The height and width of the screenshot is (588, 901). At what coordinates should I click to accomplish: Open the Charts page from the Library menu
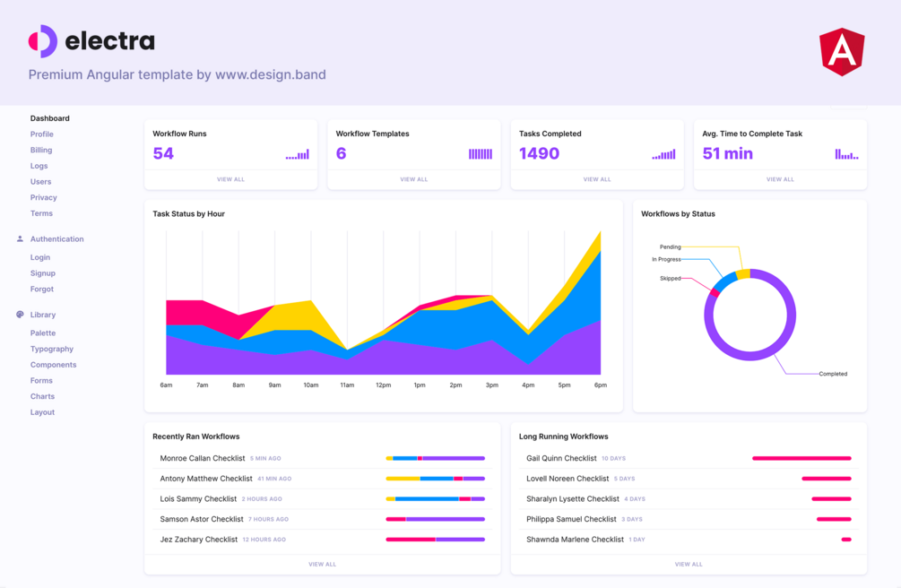click(42, 395)
